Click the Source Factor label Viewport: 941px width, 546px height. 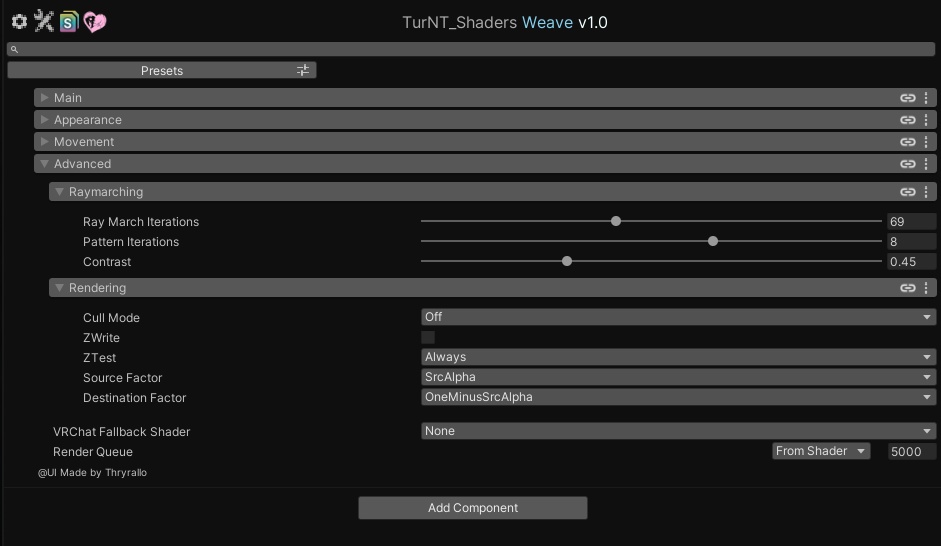(122, 377)
